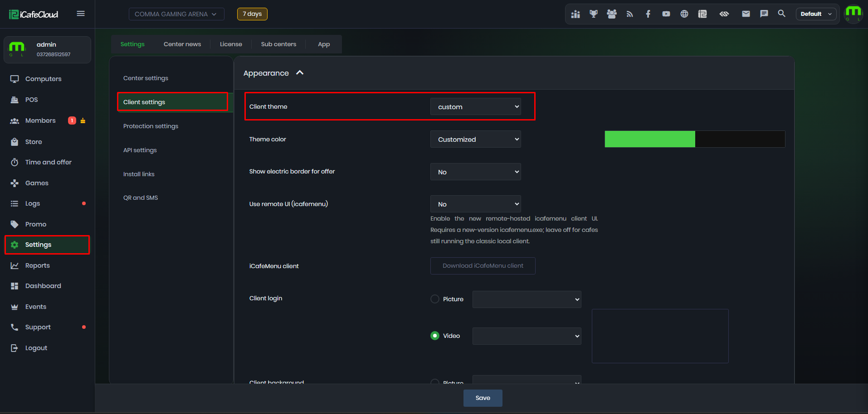Screen dimensions: 868x414
Task: Collapse the Appearance section chevron
Action: (300, 73)
